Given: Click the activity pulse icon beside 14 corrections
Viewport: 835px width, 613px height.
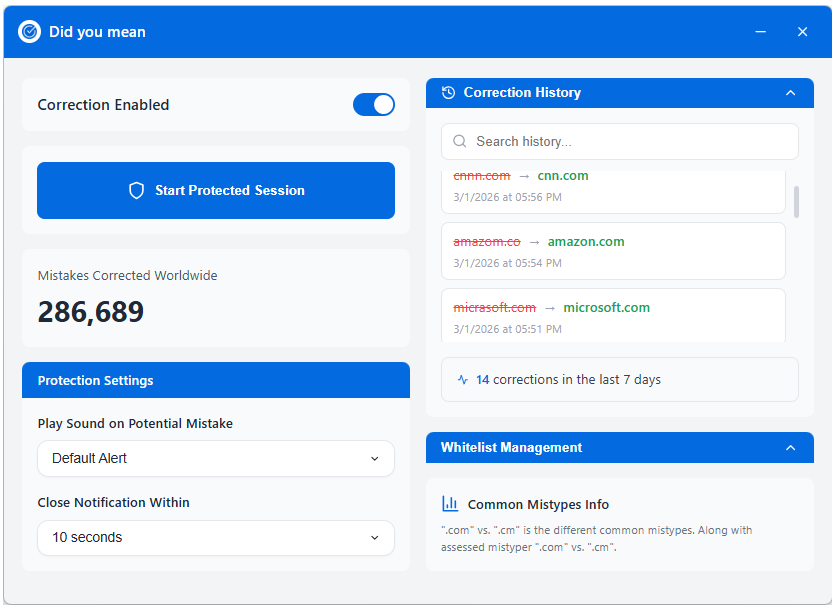Looking at the screenshot, I should pyautogui.click(x=463, y=380).
